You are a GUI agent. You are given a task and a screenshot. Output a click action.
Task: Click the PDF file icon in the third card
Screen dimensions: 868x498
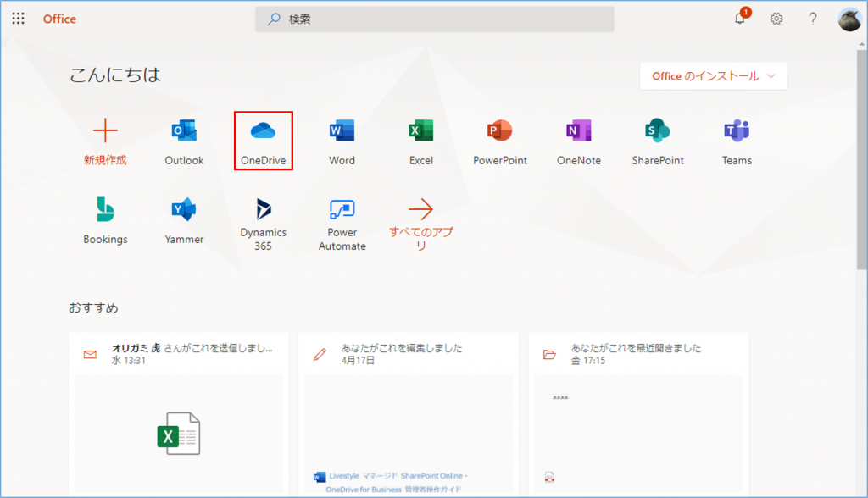(549, 477)
